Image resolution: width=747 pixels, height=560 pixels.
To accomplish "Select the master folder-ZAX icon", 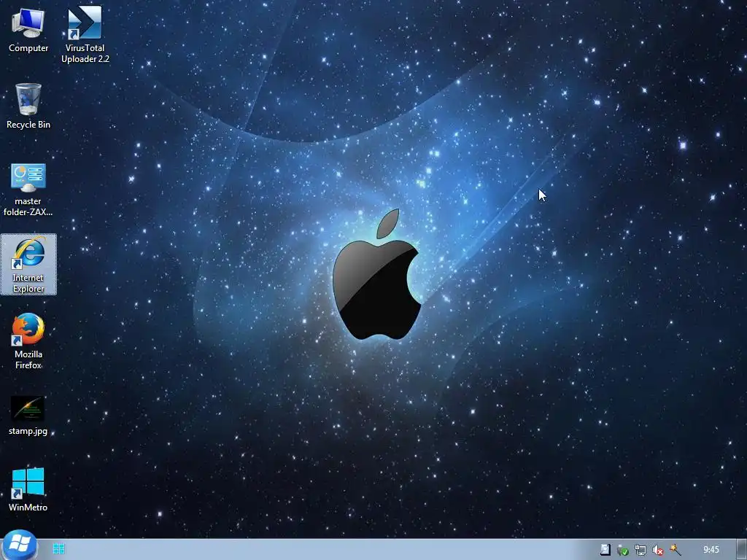I will (x=28, y=190).
